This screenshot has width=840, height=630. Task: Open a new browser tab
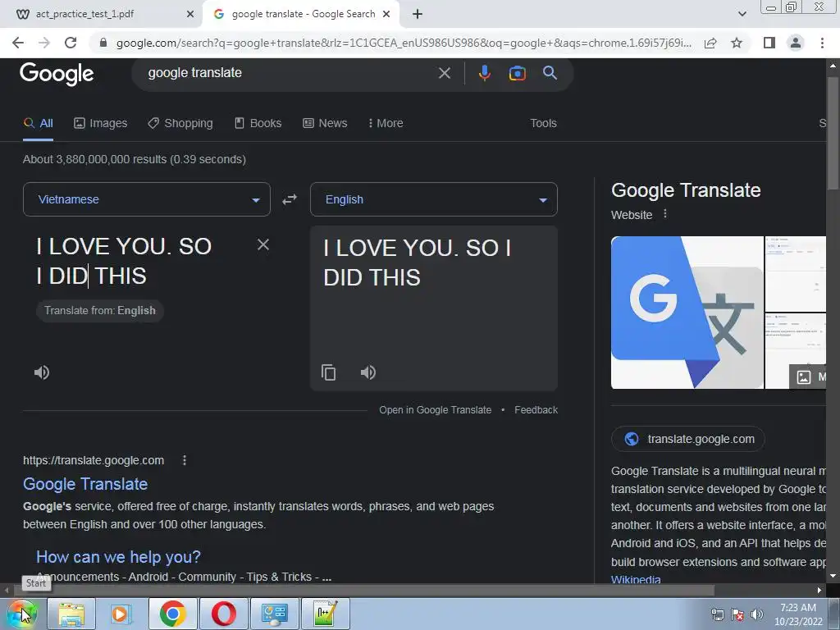click(418, 14)
